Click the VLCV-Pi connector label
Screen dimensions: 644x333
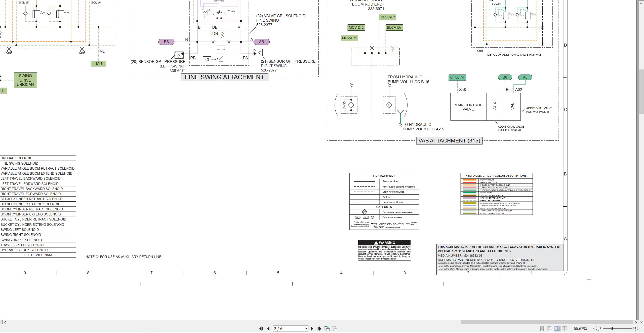tap(457, 78)
